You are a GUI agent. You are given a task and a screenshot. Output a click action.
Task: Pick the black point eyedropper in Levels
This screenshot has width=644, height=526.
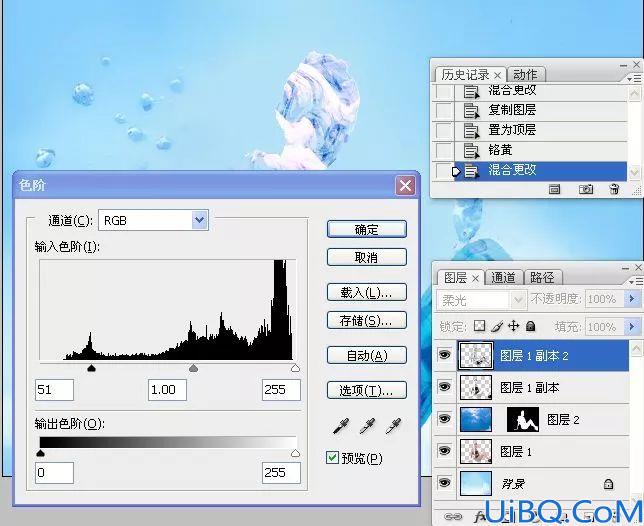(x=341, y=426)
